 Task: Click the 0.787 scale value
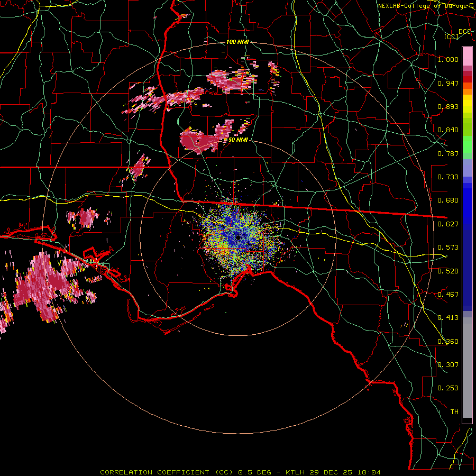[448, 153]
